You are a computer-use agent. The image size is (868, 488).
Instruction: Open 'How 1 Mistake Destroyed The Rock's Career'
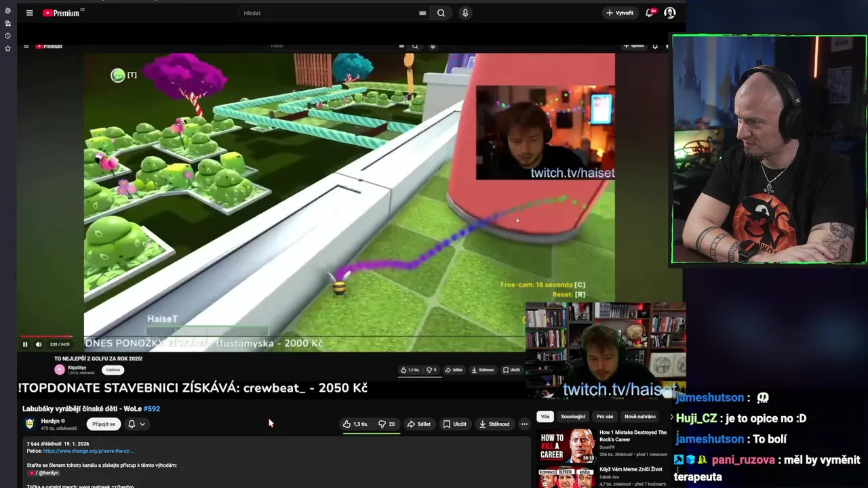(x=633, y=436)
